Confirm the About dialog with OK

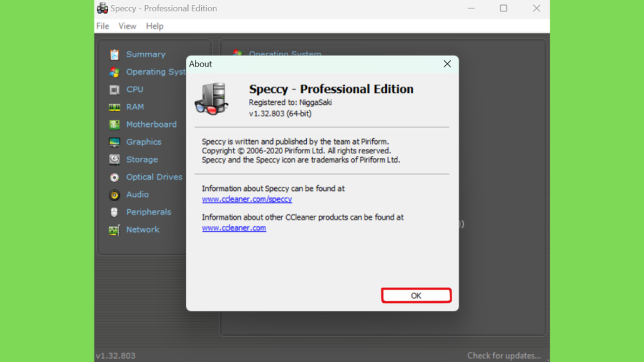(416, 295)
